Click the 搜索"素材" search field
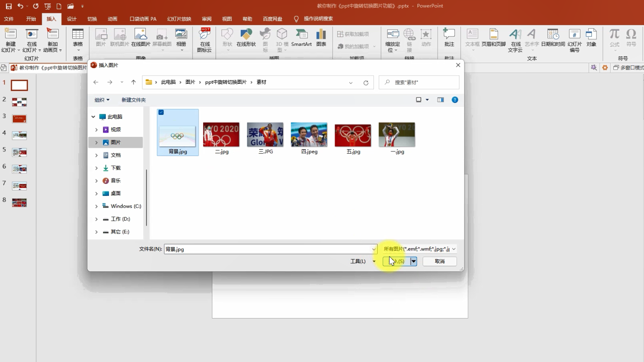The width and height of the screenshot is (644, 362). (419, 82)
